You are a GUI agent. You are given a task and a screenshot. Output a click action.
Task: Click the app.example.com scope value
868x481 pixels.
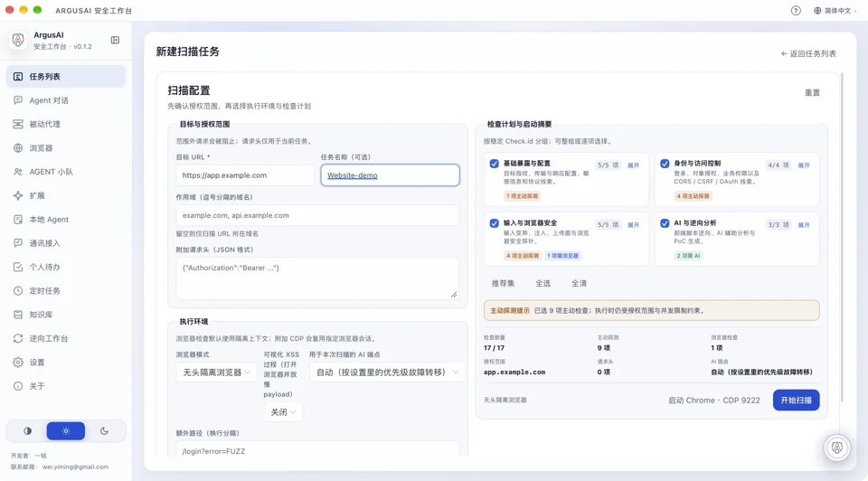click(514, 372)
